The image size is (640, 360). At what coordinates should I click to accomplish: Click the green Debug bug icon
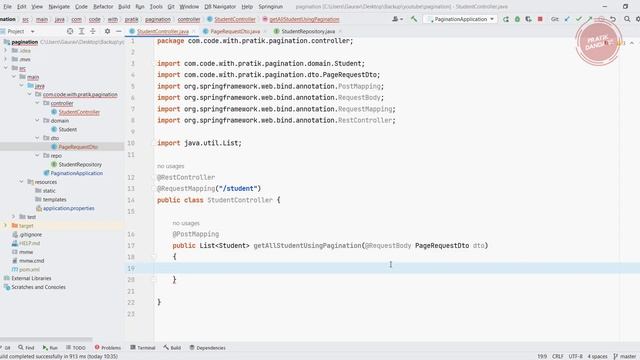pos(517,19)
